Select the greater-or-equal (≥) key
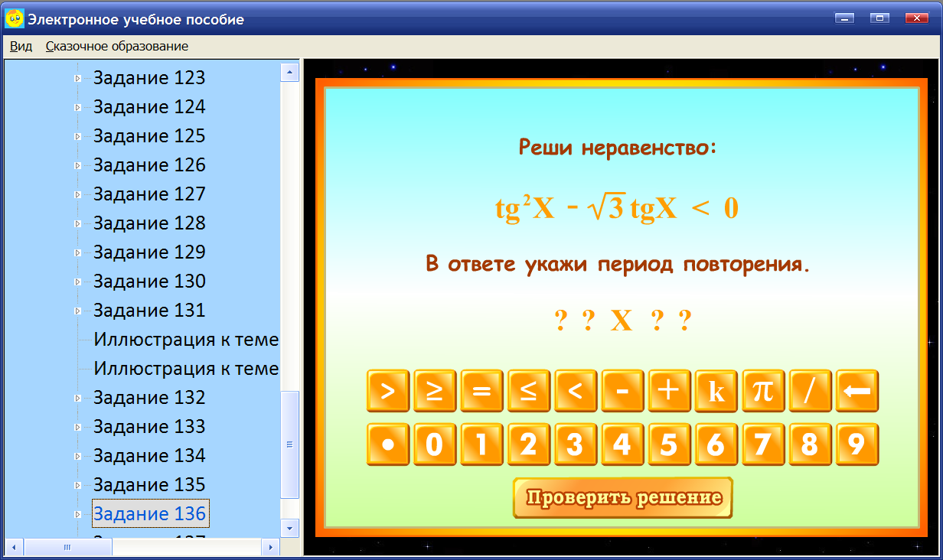 (x=434, y=389)
